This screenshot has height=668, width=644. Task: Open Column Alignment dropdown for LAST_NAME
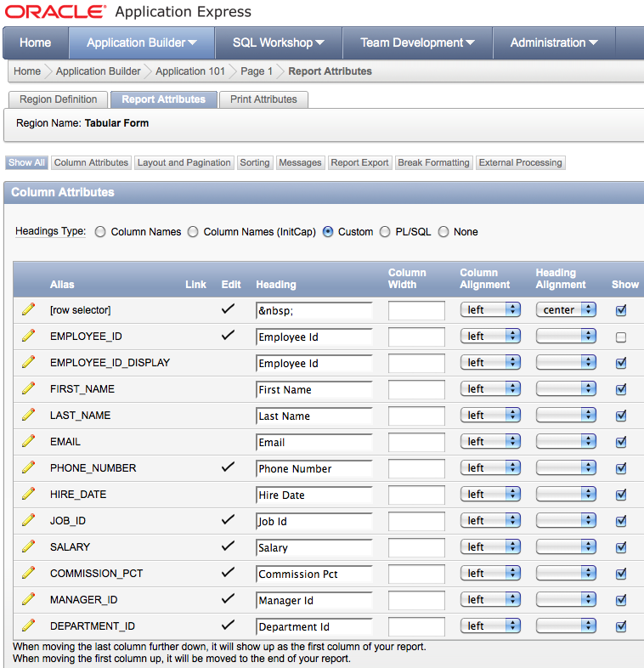[x=490, y=416]
